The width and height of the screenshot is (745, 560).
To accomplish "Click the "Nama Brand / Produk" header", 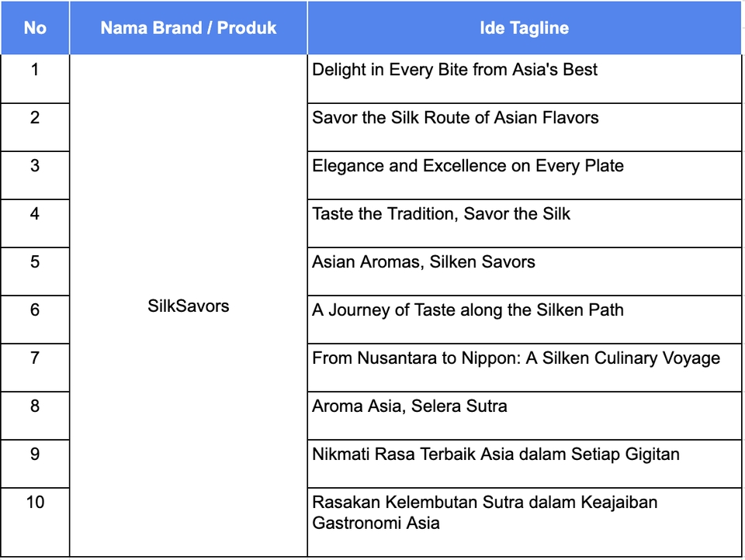I will pos(189,28).
